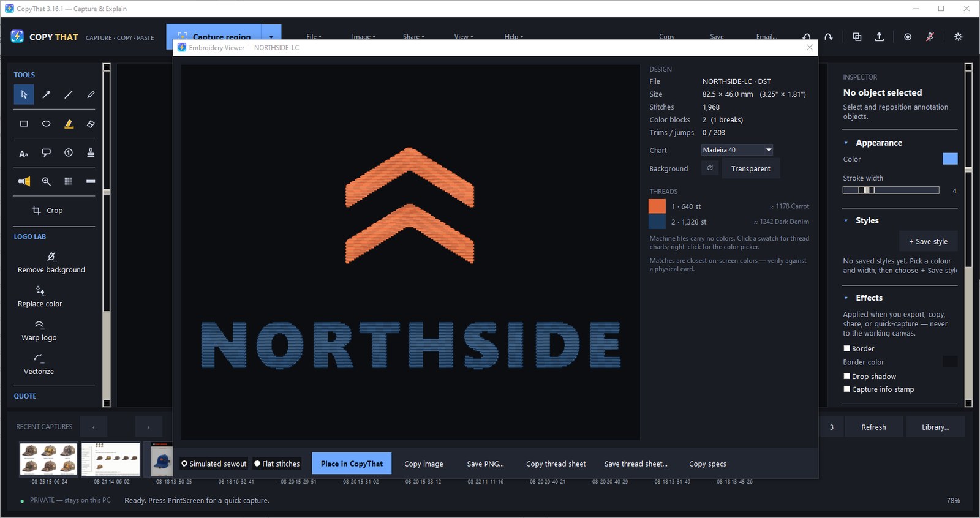This screenshot has height=518, width=980.
Task: Click the blue Appearance Color swatch
Action: (950, 159)
